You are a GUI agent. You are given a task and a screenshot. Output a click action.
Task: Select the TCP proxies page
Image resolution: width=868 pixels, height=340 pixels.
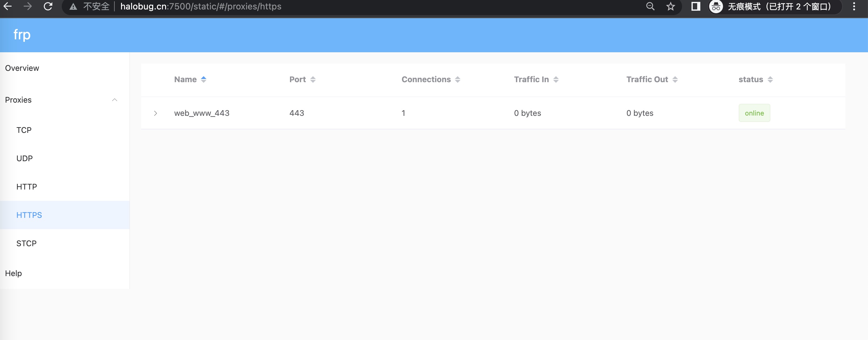pyautogui.click(x=65, y=130)
